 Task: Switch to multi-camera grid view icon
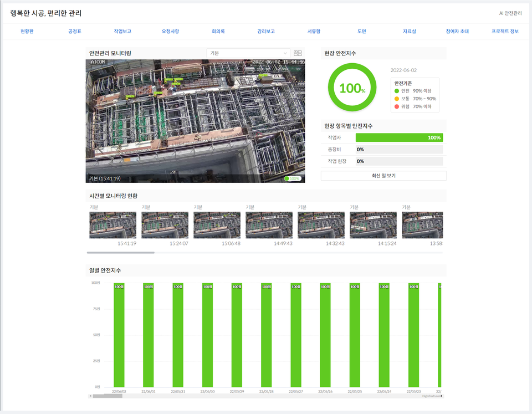298,53
